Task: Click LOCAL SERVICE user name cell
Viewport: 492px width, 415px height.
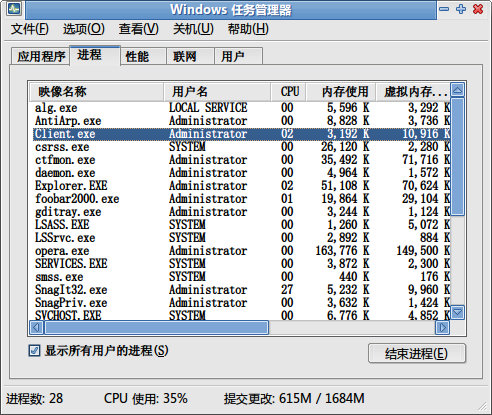Action: 208,108
